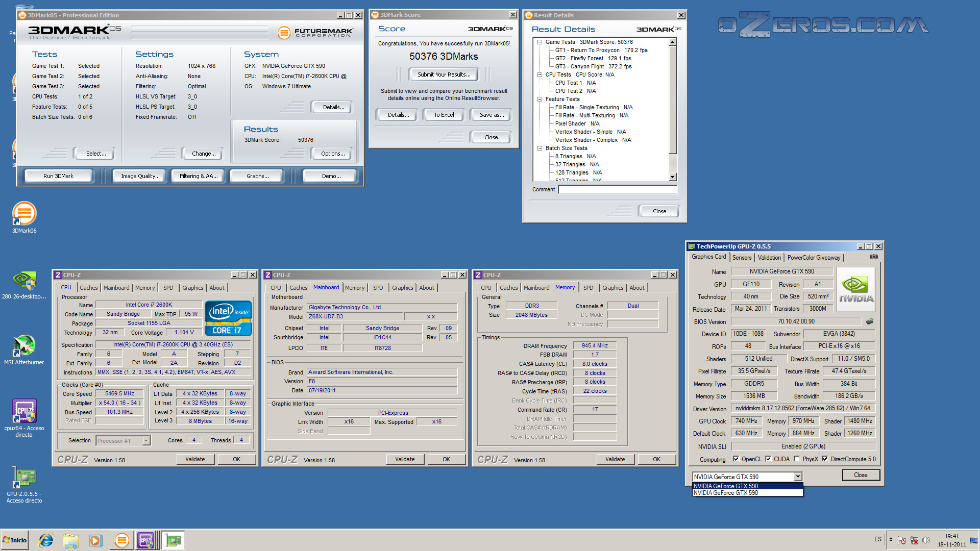Click the NVIDIA logo in GPU-Z
980x551 pixels.
click(x=856, y=289)
